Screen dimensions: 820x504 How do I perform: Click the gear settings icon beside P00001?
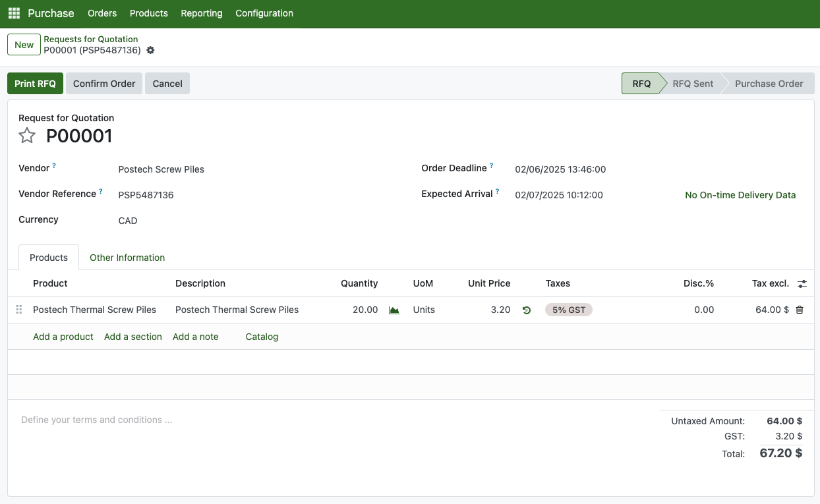(x=150, y=50)
